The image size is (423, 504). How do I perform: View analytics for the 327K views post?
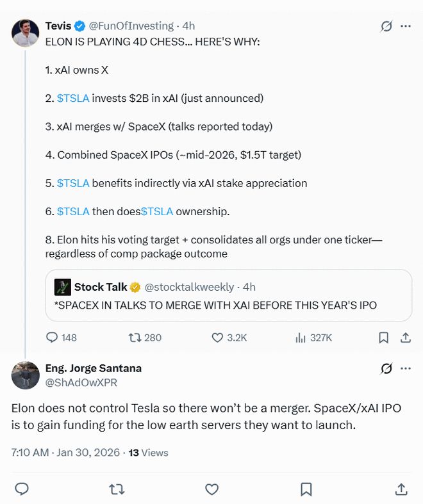(x=299, y=337)
